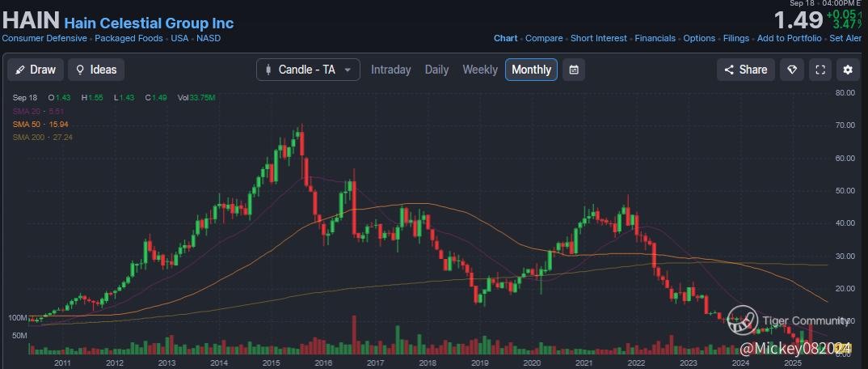Click the SMA 200 indicator label
The image size is (868, 369).
43,137
